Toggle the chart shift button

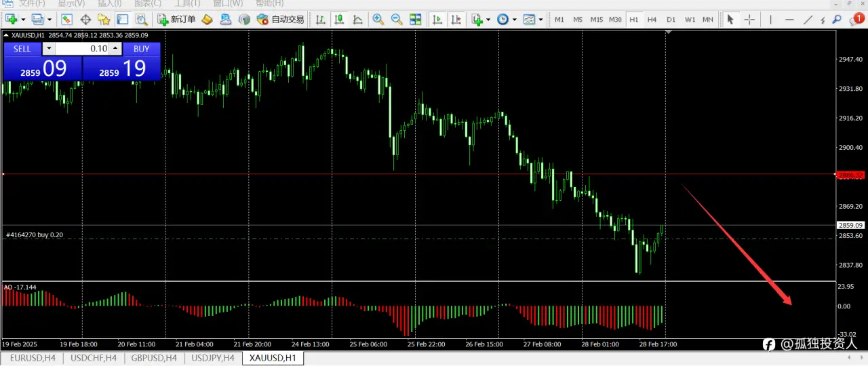457,20
